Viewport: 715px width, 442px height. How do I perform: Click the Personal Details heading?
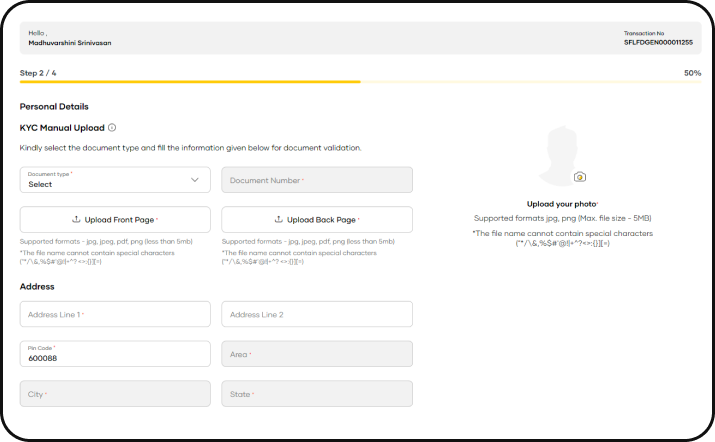[x=54, y=107]
